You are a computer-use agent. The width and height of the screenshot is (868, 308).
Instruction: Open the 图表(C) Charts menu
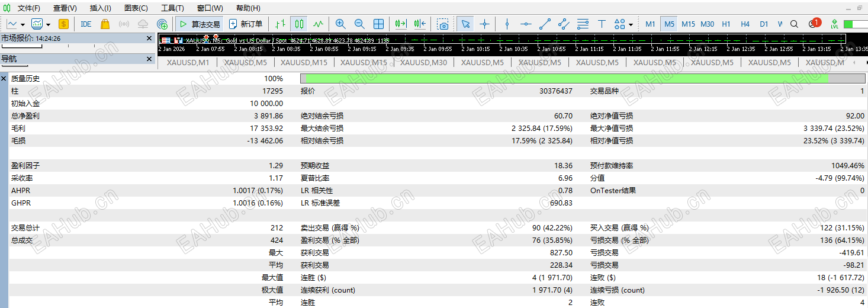coord(136,8)
